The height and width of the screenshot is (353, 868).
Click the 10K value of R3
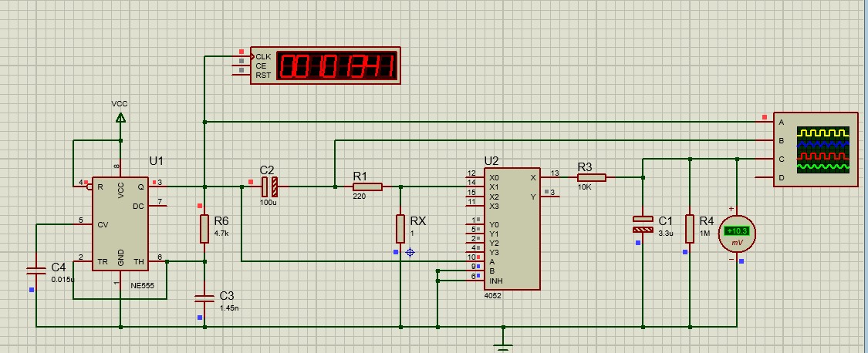pyautogui.click(x=585, y=187)
